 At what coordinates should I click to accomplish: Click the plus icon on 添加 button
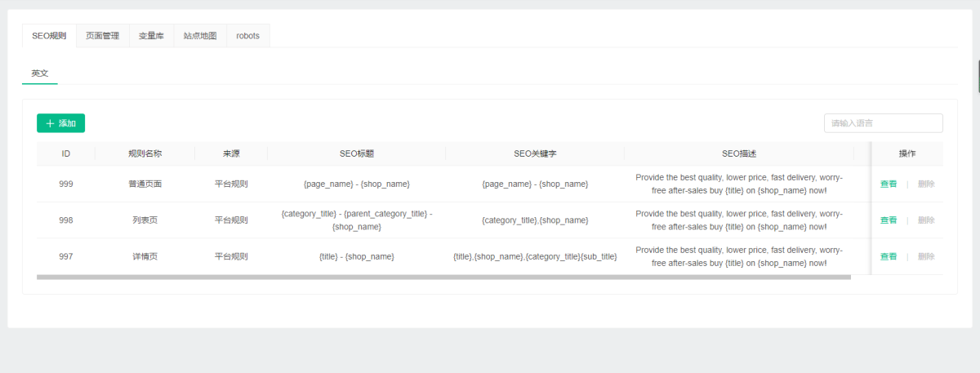(51, 123)
